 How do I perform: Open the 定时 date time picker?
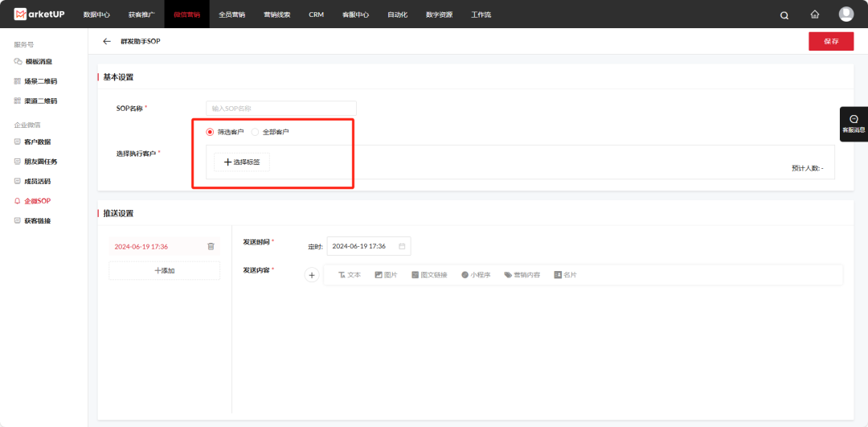[x=368, y=246]
